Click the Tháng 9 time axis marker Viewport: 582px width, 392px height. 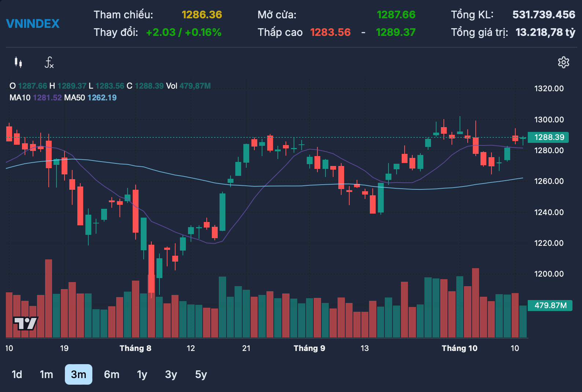coord(309,348)
